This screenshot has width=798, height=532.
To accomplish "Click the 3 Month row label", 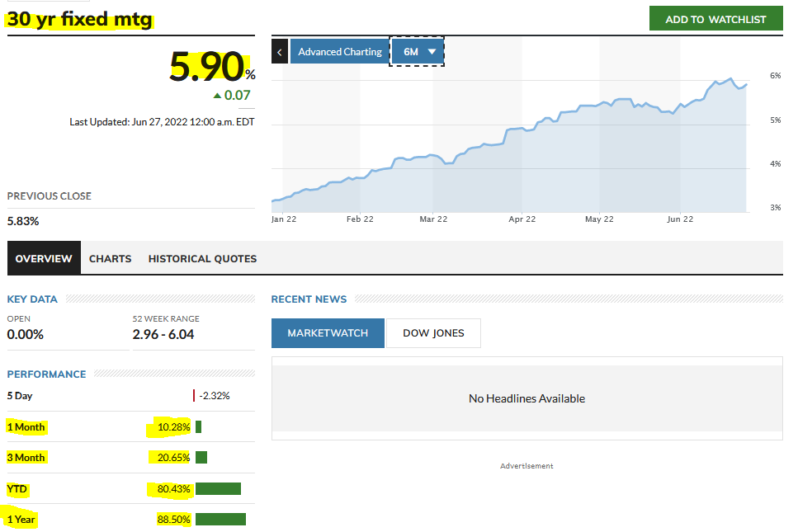I will click(x=26, y=458).
